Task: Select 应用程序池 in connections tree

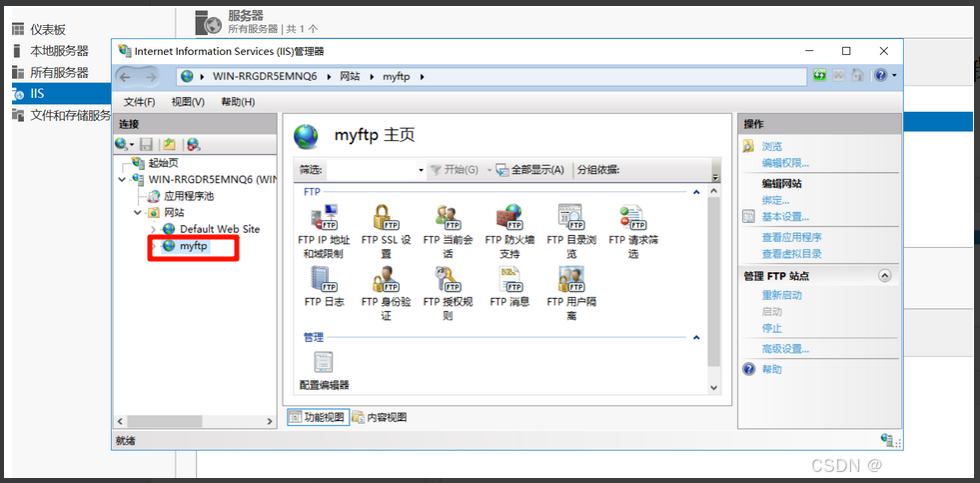Action: (189, 196)
